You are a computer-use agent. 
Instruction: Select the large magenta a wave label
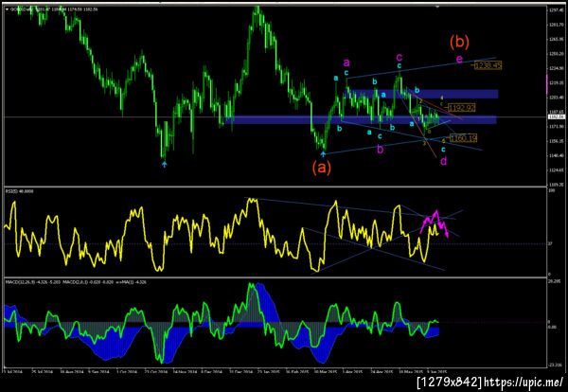(346, 62)
